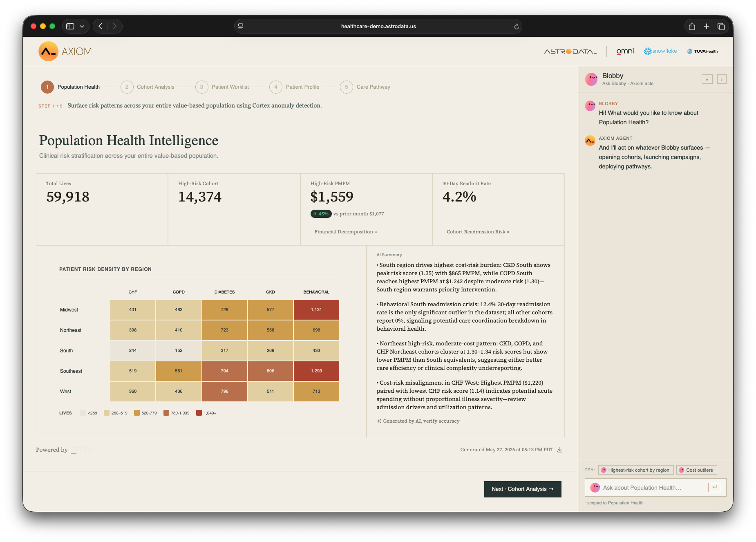Click the TUVA Health logo
Screen dimensions: 756x542
point(702,52)
